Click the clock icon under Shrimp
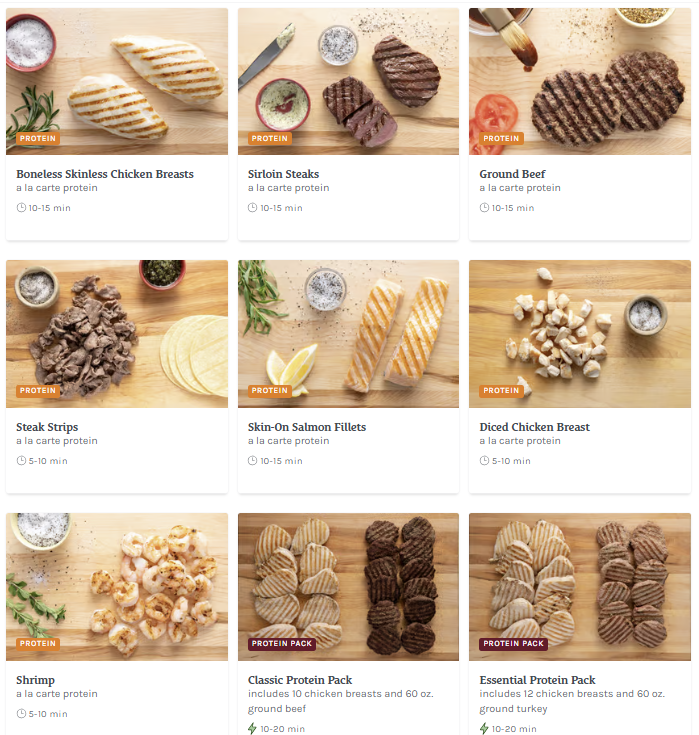The image size is (699, 735). pos(21,714)
